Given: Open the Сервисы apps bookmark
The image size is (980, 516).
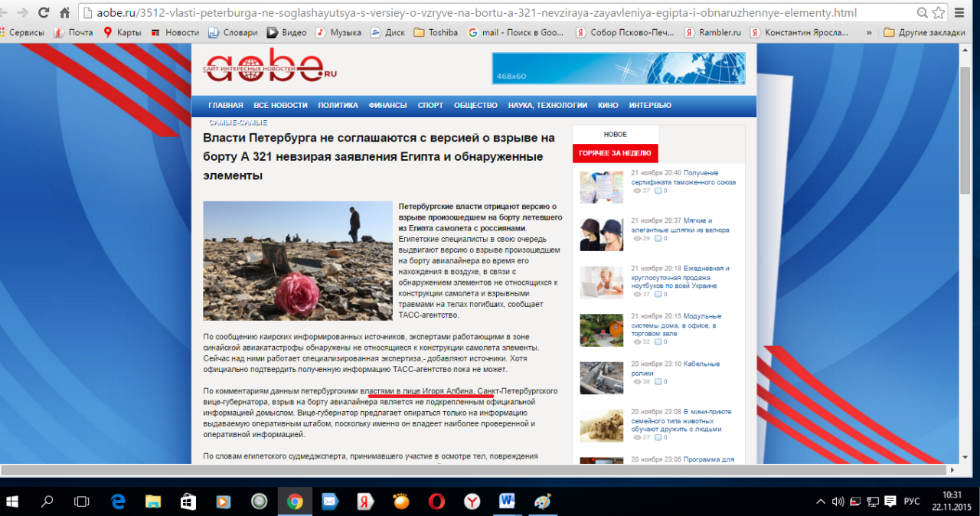Looking at the screenshot, I should (x=22, y=32).
